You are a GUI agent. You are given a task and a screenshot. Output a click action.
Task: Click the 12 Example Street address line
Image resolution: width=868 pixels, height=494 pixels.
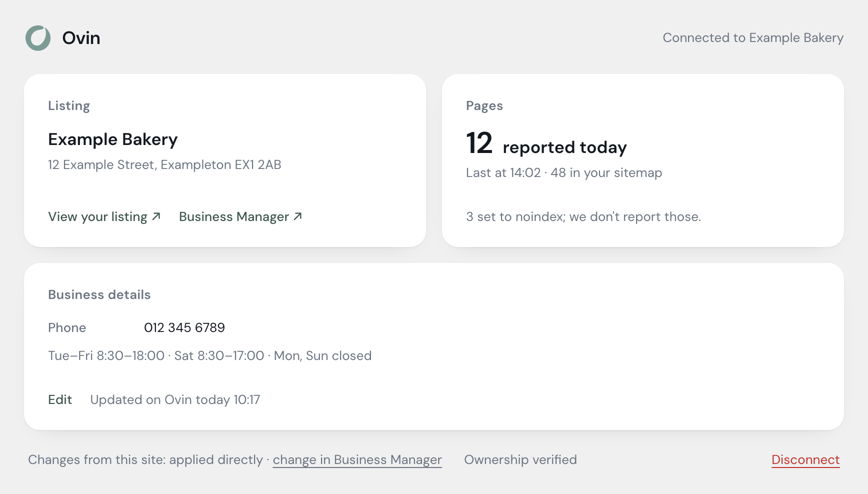tap(164, 164)
